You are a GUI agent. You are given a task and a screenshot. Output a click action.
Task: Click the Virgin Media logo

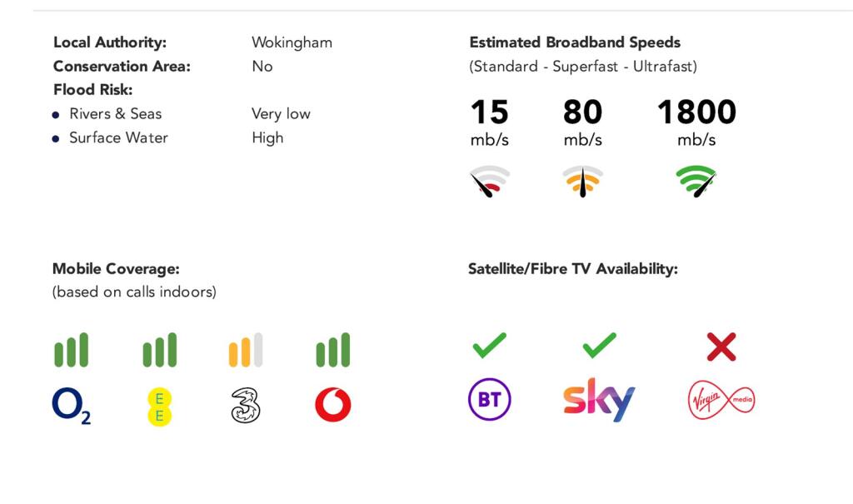pos(721,401)
